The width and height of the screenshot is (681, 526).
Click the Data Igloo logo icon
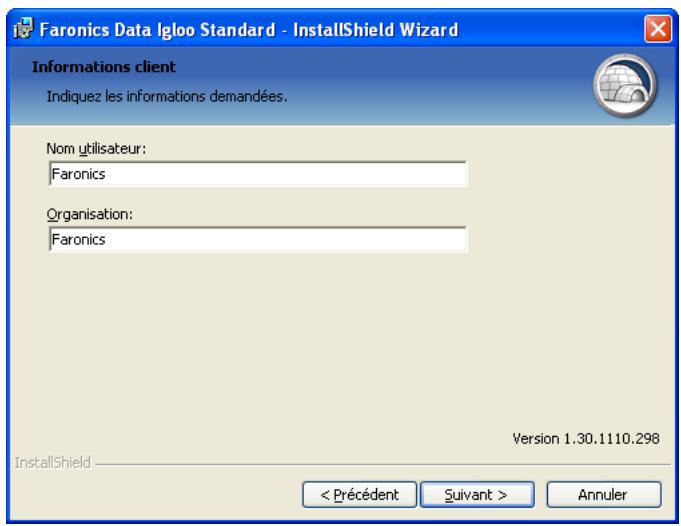pyautogui.click(x=625, y=85)
